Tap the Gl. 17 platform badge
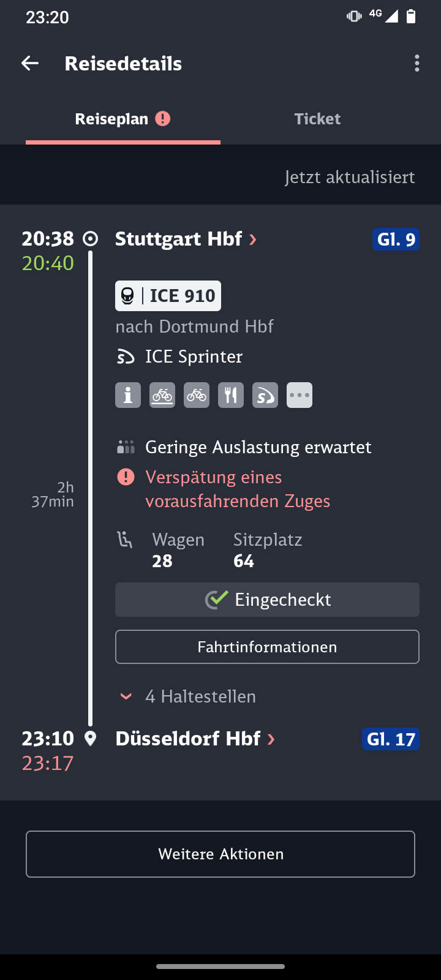This screenshot has width=441, height=980. [391, 739]
